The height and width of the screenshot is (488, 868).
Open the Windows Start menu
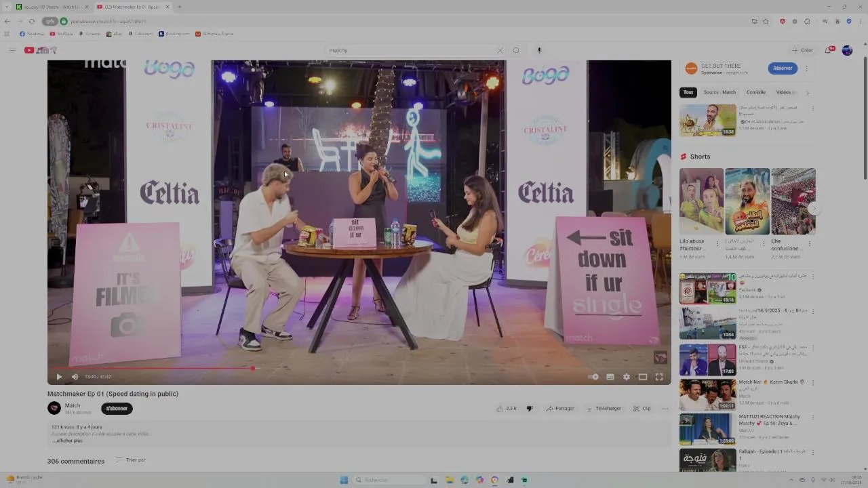click(344, 480)
